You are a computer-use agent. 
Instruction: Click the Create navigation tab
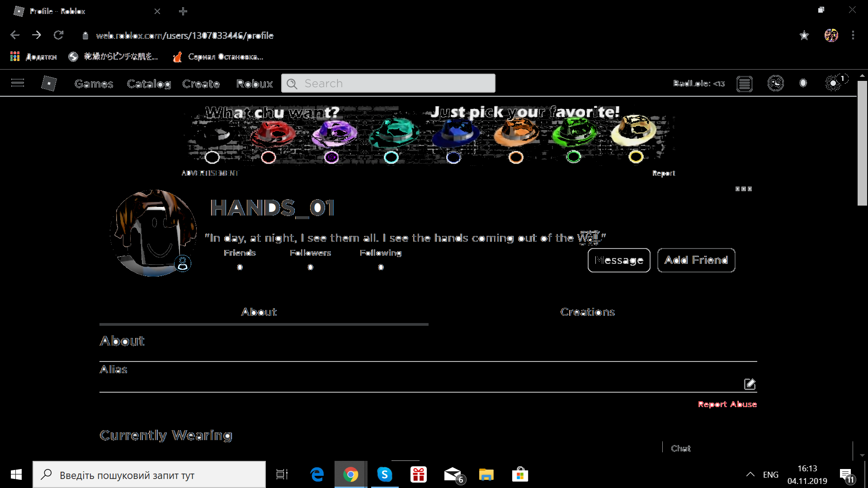pos(201,84)
